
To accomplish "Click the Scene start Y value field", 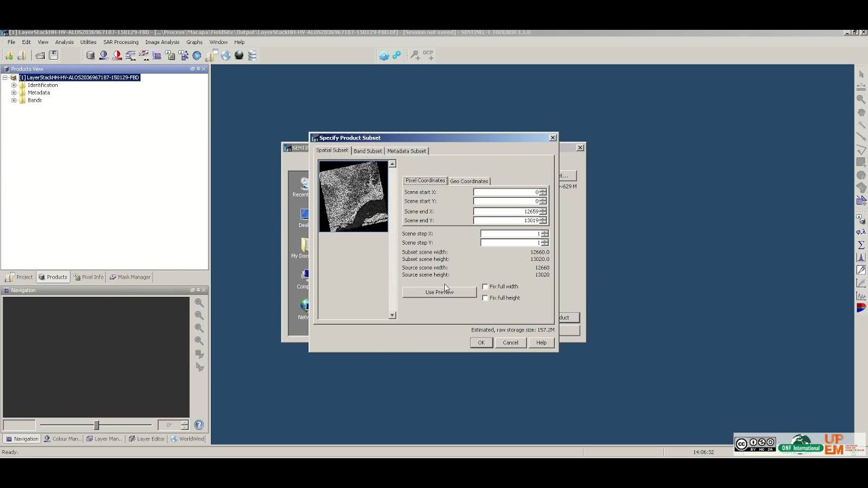I will click(506, 201).
